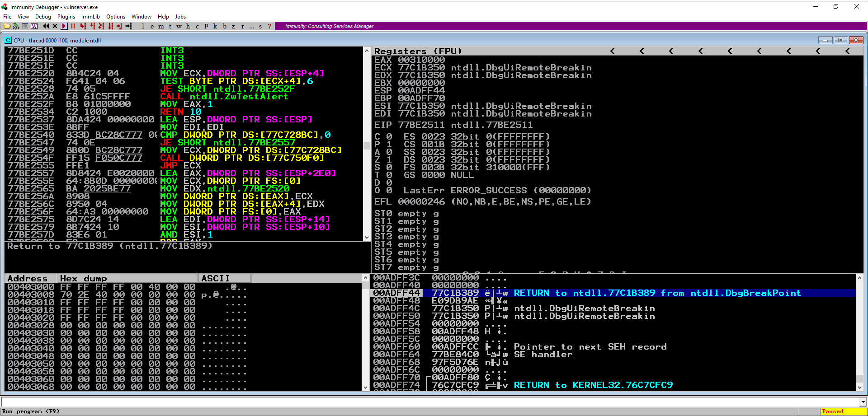
Task: Open the View menu
Action: click(x=23, y=17)
